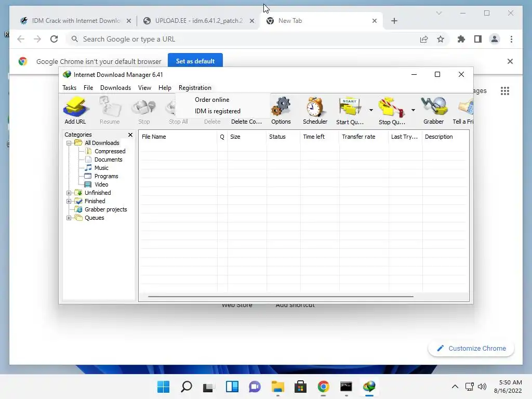532x399 pixels.
Task: Sort by File Name column header
Action: [178, 137]
